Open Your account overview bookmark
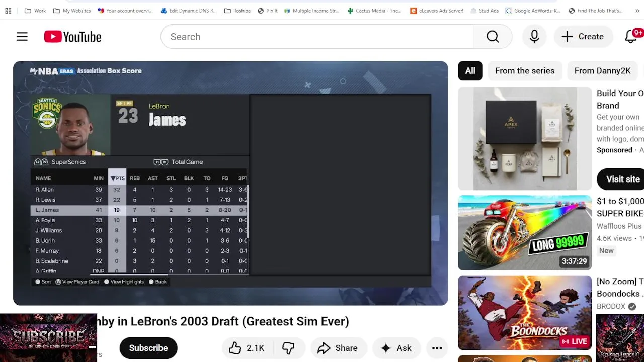The width and height of the screenshot is (644, 362). coord(125,11)
